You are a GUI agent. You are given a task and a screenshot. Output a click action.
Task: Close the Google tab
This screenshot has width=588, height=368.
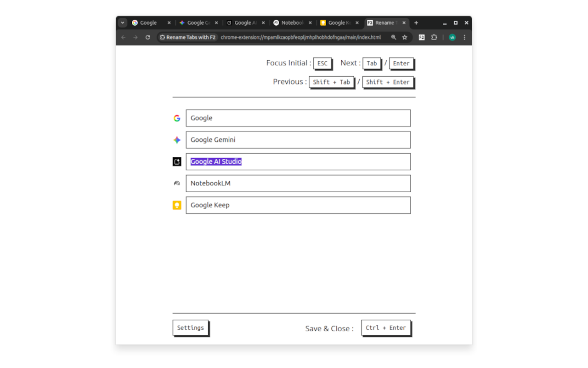tap(169, 23)
